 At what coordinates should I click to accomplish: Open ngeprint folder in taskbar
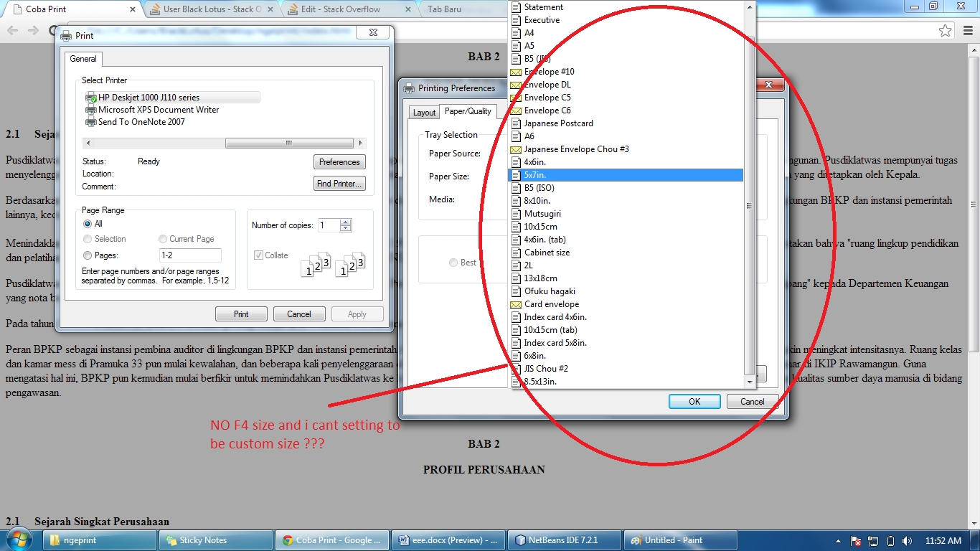coord(98,540)
